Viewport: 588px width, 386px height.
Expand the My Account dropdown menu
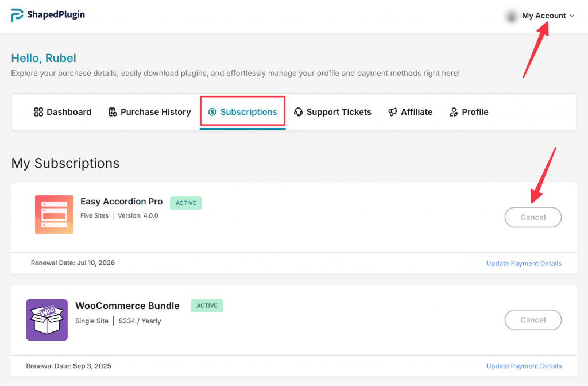point(543,16)
